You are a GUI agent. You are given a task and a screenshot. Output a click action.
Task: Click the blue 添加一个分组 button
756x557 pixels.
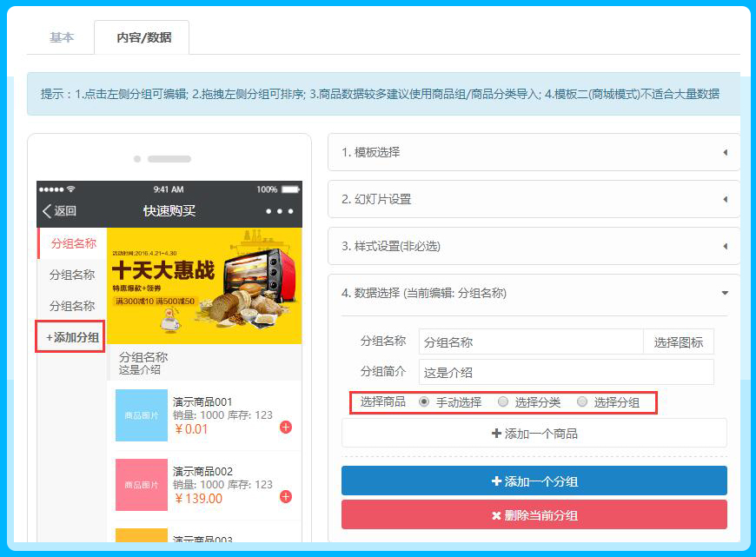534,481
